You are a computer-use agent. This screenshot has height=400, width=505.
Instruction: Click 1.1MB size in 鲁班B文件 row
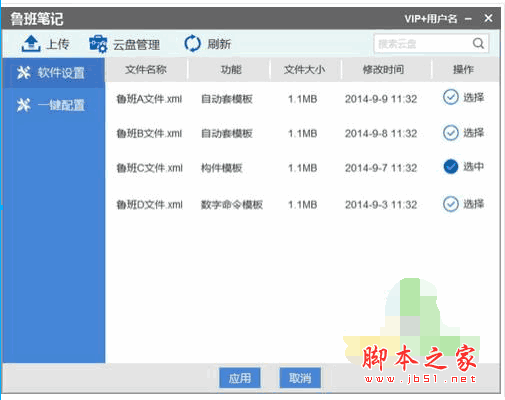point(303,133)
